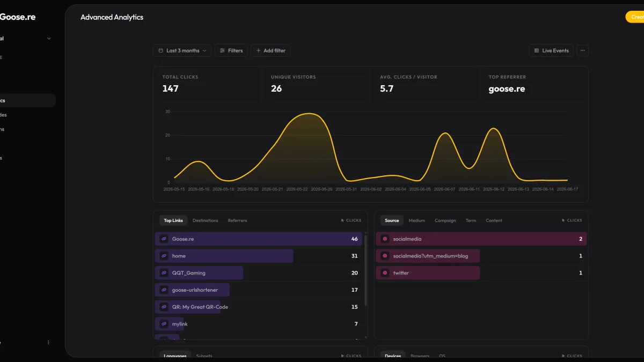
Task: Click the Advanced Analytics page title
Action: click(112, 17)
